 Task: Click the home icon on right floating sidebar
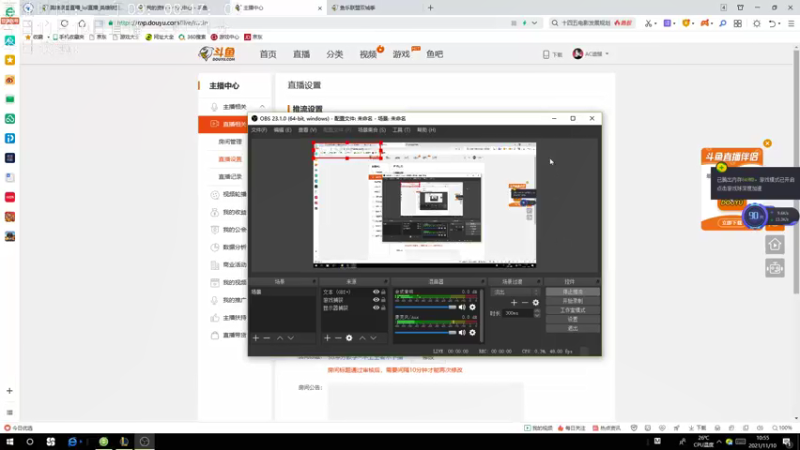(x=775, y=245)
